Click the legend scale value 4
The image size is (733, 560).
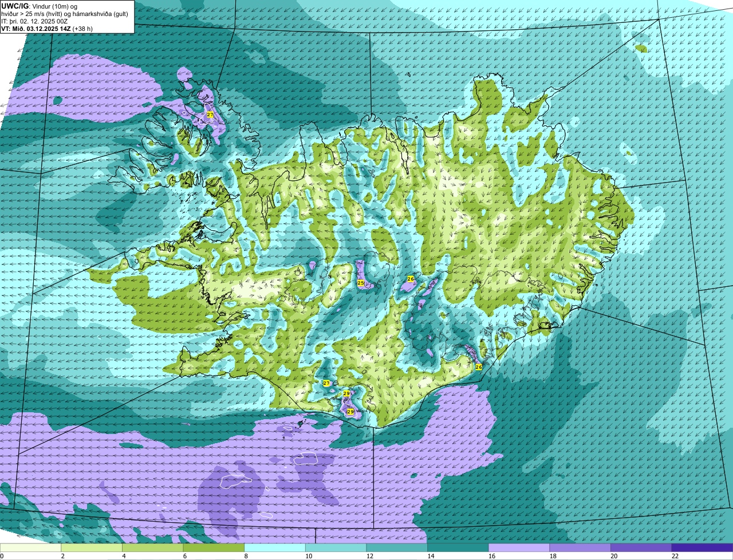[124, 556]
